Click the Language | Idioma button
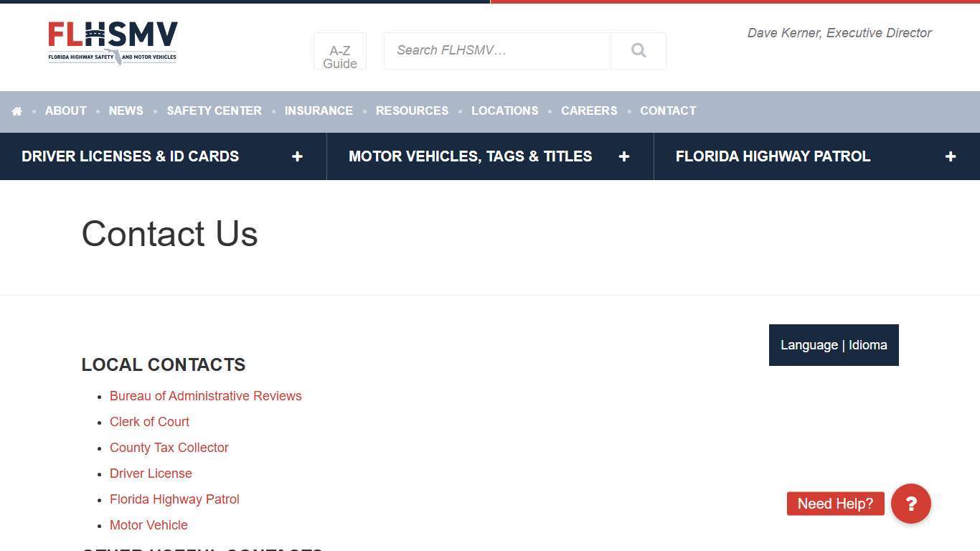Image resolution: width=980 pixels, height=551 pixels. (x=834, y=345)
